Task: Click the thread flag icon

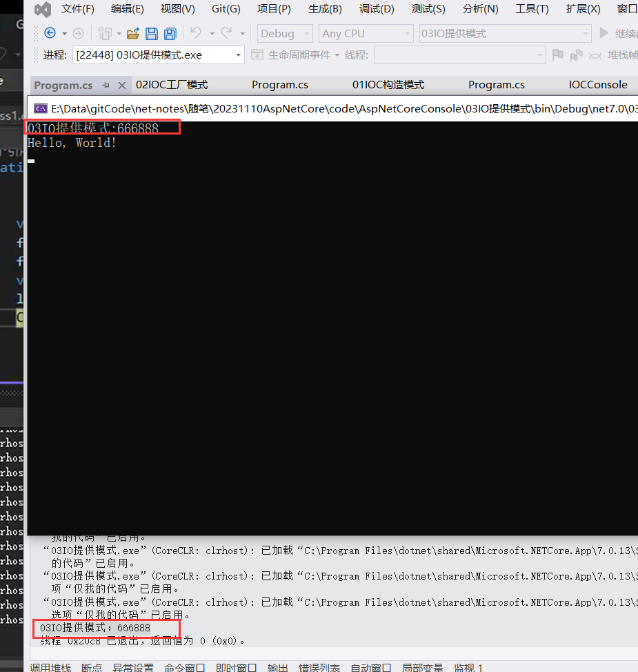Action: pyautogui.click(x=558, y=55)
